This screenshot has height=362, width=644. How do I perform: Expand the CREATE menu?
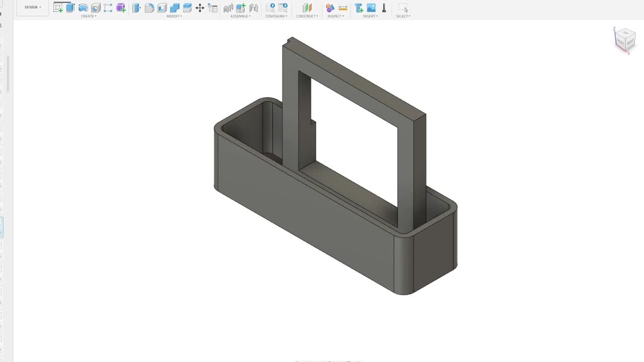click(x=89, y=16)
